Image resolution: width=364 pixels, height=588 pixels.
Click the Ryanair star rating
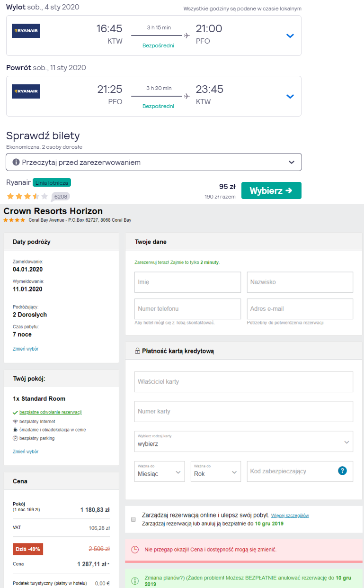pos(27,196)
